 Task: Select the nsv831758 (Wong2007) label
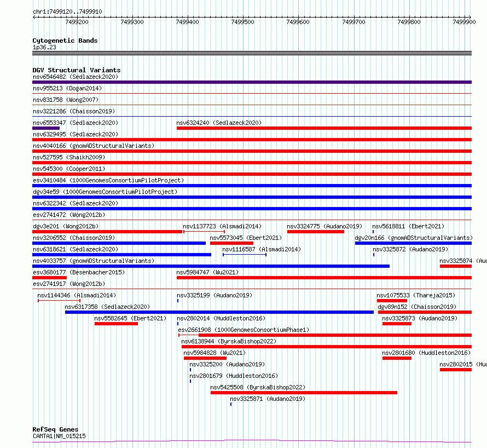66,100
